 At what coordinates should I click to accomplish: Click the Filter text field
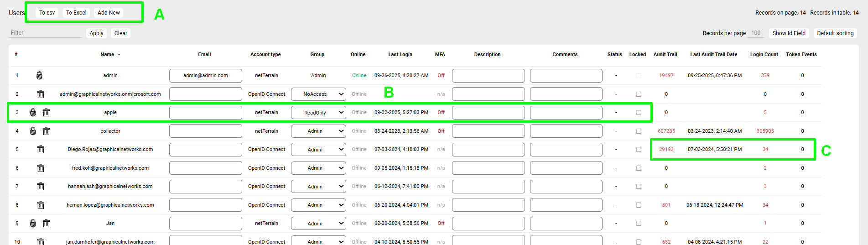click(45, 33)
